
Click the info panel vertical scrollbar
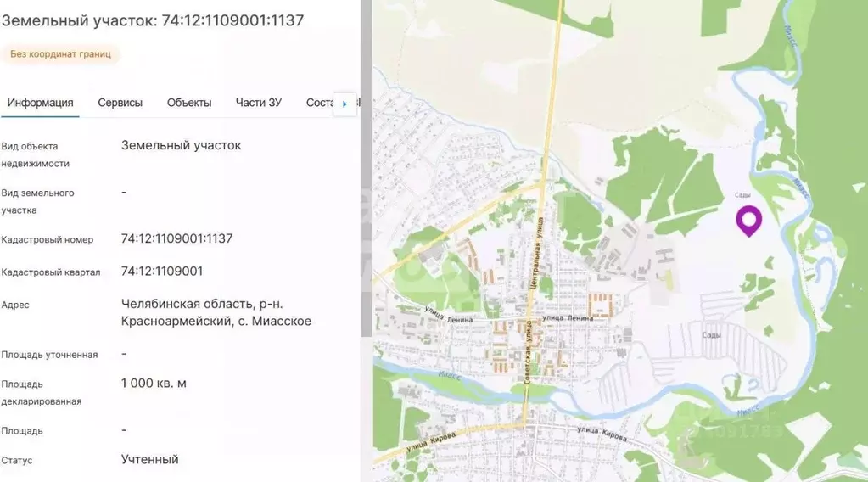(x=367, y=170)
